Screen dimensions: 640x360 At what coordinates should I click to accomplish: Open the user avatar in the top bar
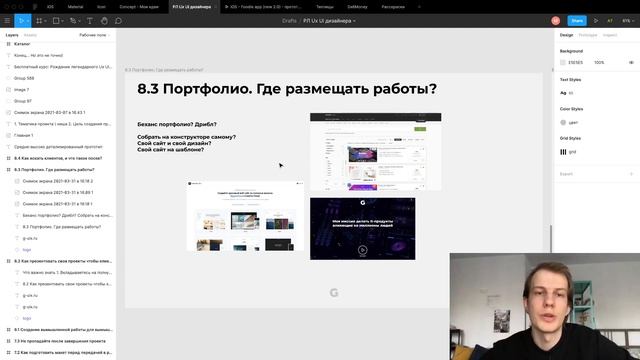point(556,21)
